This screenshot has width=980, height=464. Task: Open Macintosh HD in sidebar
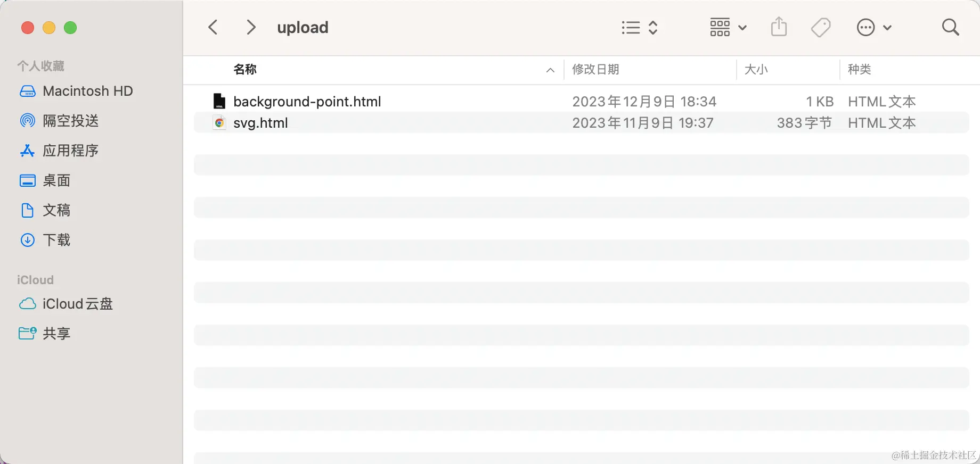(76, 91)
